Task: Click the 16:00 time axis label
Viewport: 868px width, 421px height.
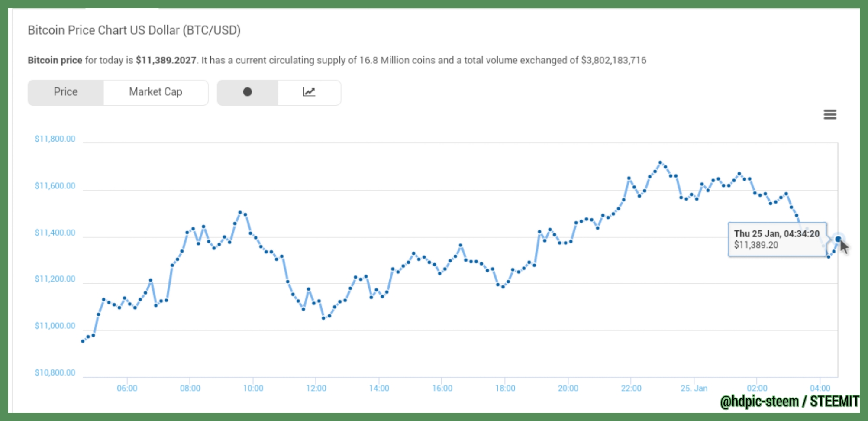Action: click(x=442, y=388)
